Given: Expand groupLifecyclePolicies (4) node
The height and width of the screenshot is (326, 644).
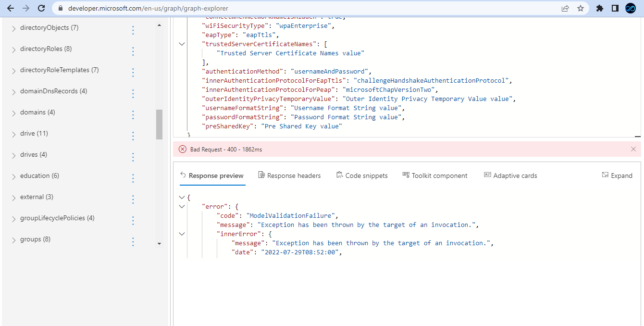Looking at the screenshot, I should [13, 219].
